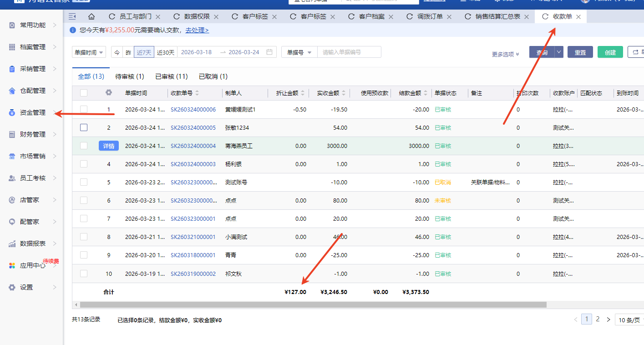Viewport: 644px width, 345px height.
Task: Open the 单据时间 dropdown
Action: click(89, 52)
